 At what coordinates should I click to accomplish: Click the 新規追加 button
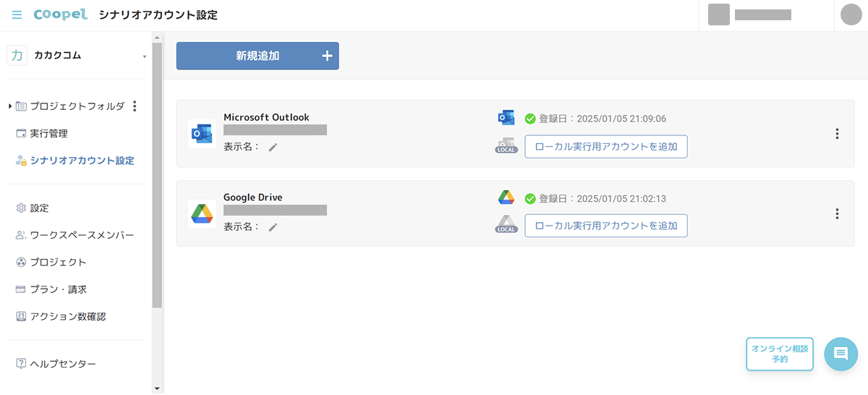pos(258,56)
